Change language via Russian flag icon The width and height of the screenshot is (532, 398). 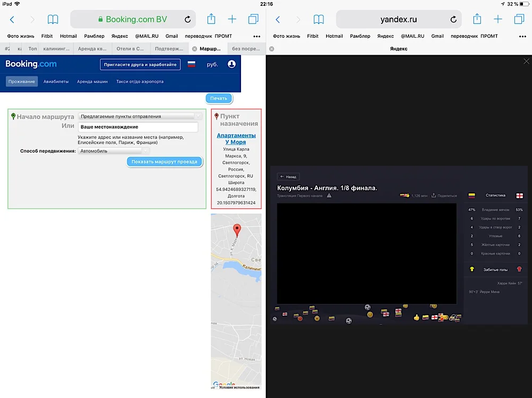point(192,64)
